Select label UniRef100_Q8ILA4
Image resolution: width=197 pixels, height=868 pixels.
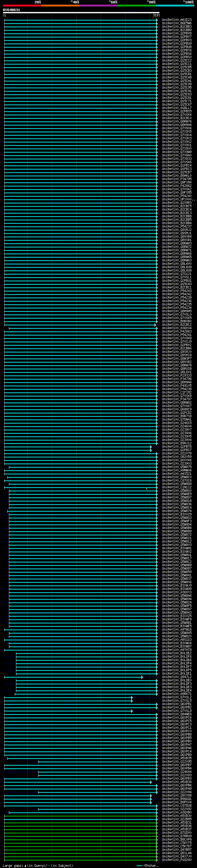pos(176,853)
